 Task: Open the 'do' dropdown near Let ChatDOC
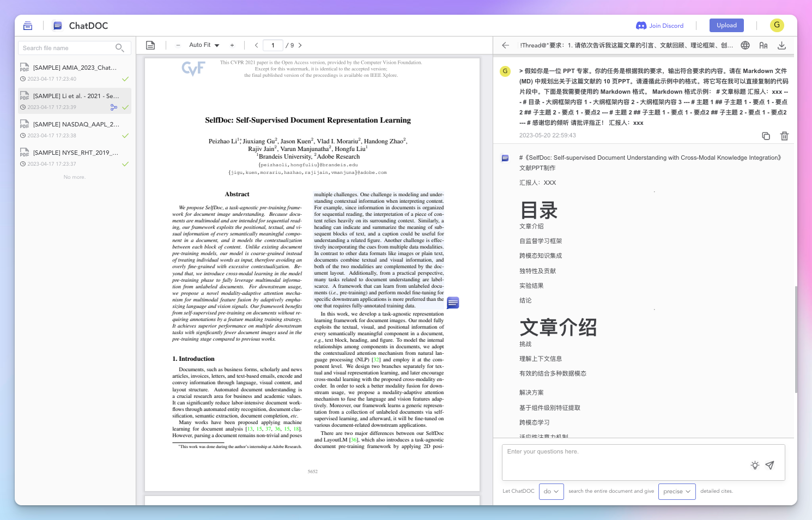coord(551,491)
